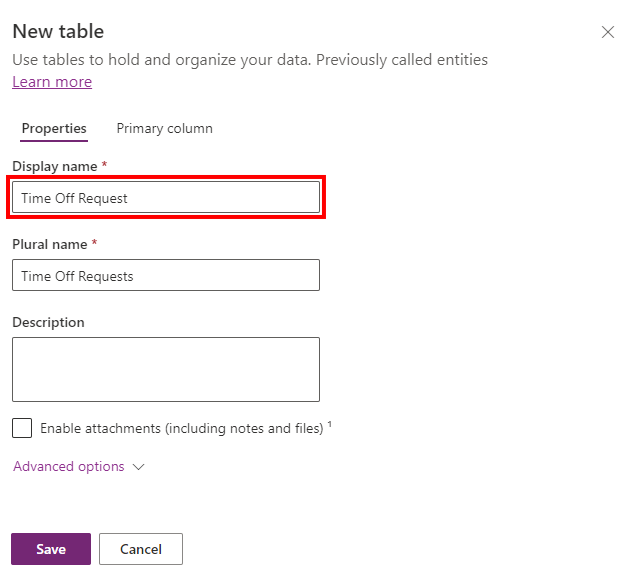
Task: Save the new table
Action: 51,549
